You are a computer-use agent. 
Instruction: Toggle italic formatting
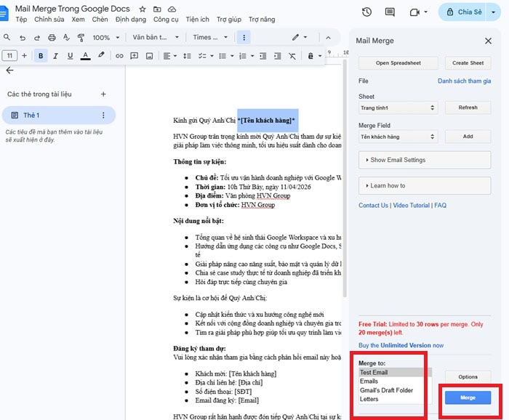(55, 56)
